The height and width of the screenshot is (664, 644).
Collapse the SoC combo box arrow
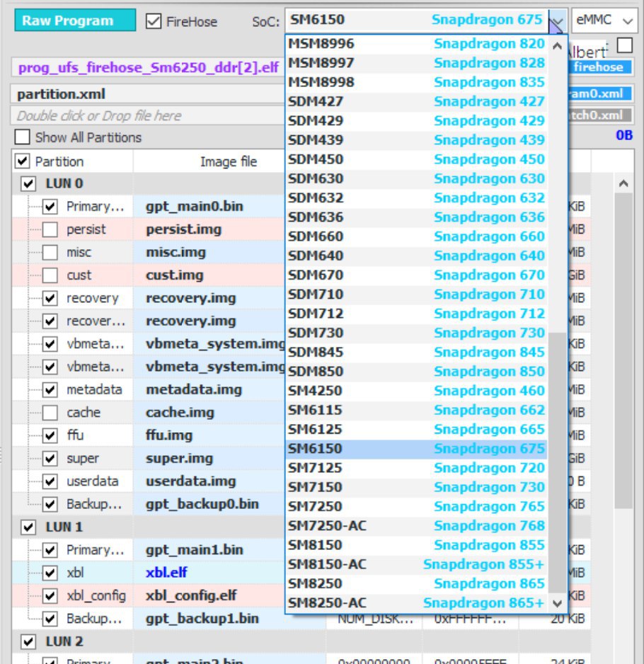tap(558, 21)
